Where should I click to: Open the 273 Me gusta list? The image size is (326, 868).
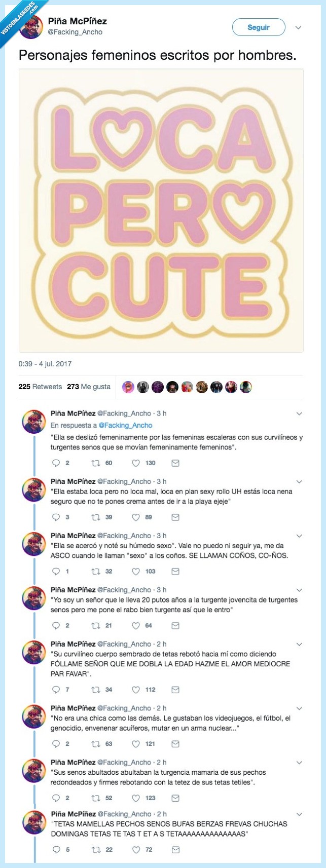point(89,387)
